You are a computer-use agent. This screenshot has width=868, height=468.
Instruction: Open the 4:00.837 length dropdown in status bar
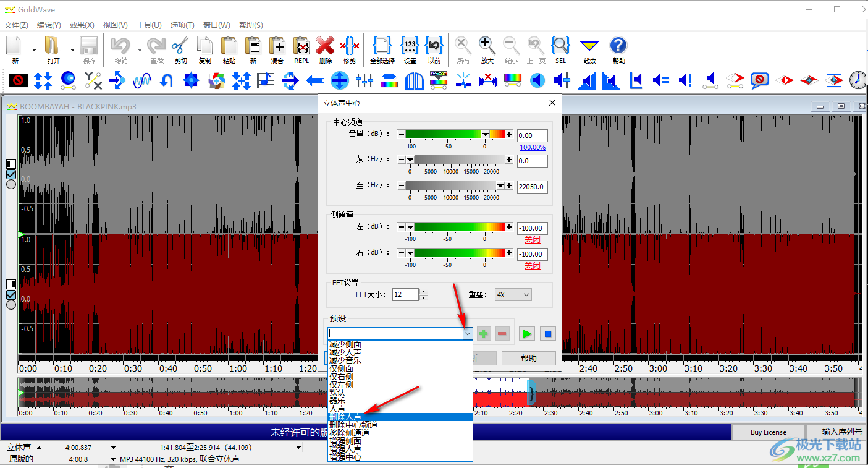pos(113,448)
